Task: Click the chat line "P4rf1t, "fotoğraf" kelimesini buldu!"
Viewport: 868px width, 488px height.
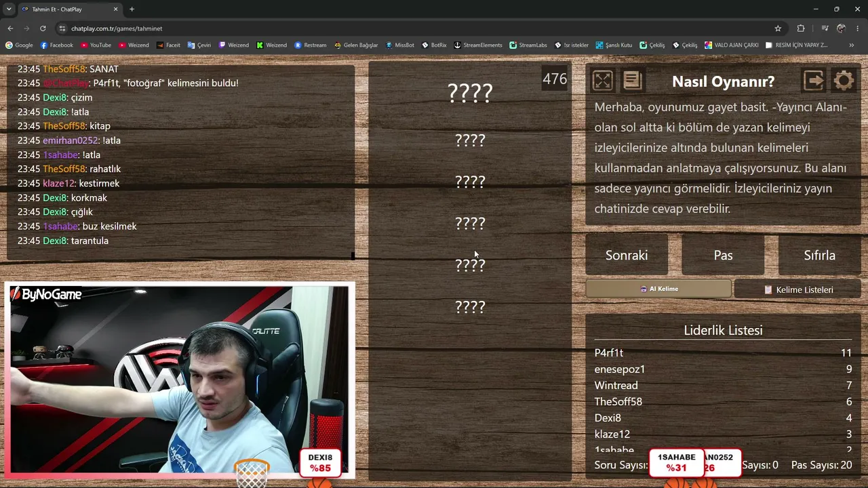Action: [x=166, y=83]
